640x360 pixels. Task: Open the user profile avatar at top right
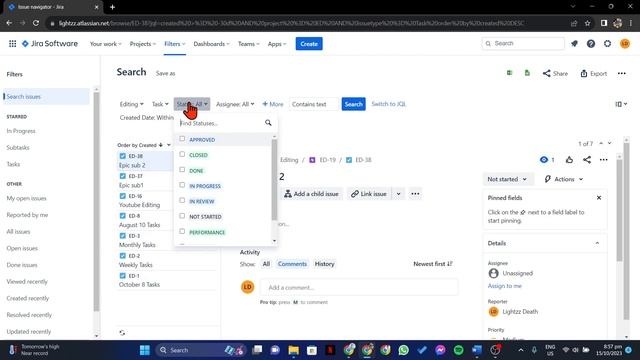click(x=624, y=44)
